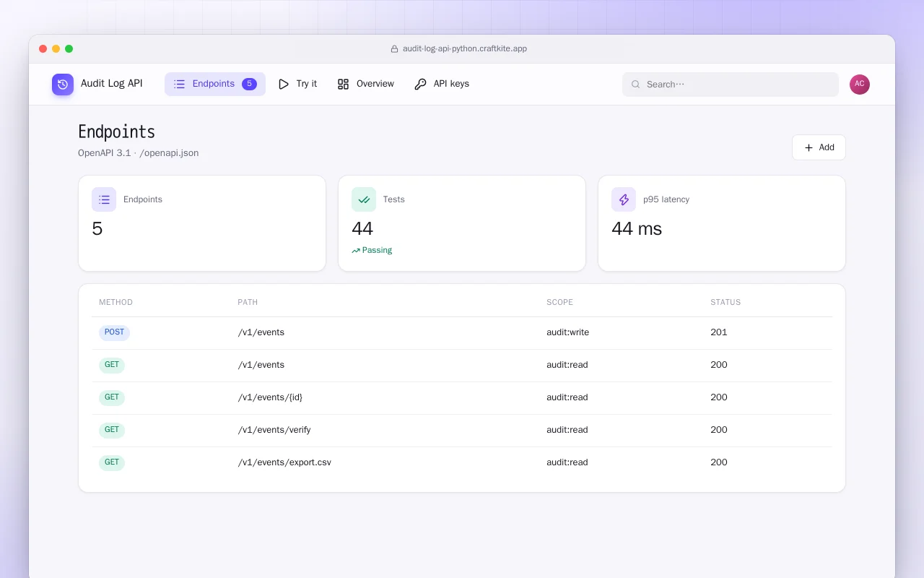Click the PATH column header
Viewport: 924px width, 578px height.
pyautogui.click(x=248, y=302)
